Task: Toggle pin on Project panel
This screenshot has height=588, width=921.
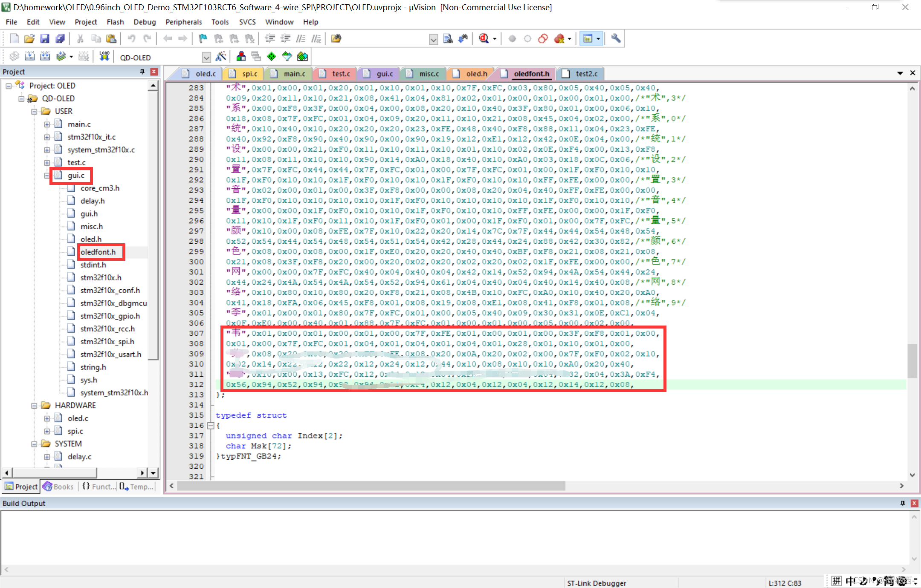Action: [x=142, y=72]
